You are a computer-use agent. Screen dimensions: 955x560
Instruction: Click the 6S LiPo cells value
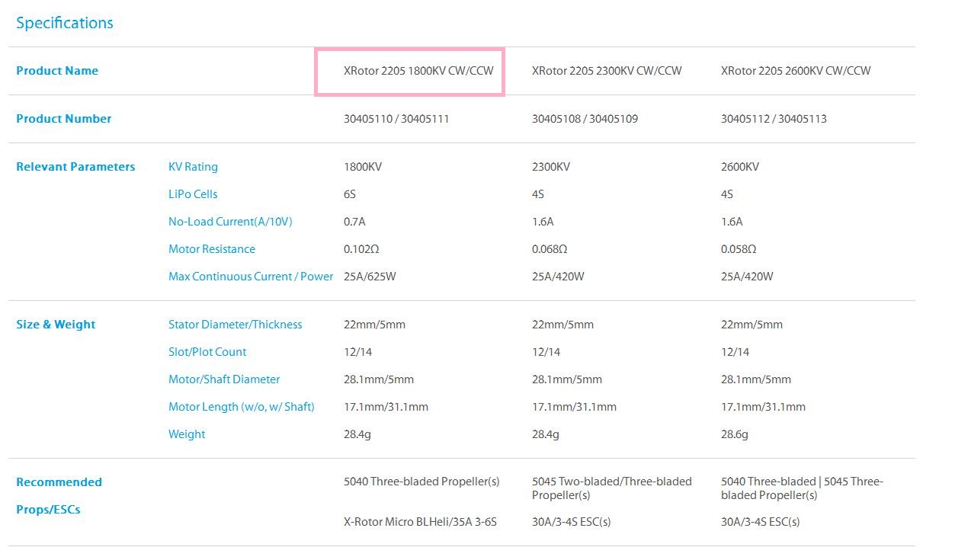(350, 194)
